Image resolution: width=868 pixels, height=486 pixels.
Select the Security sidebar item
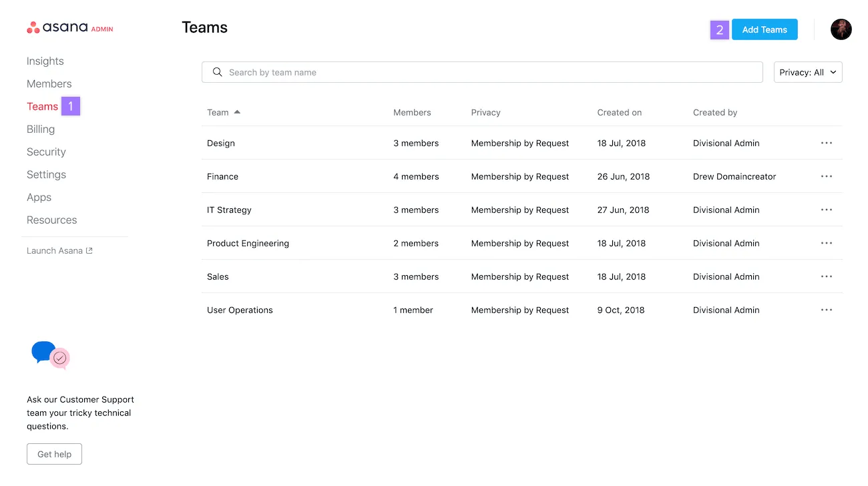[x=46, y=152]
